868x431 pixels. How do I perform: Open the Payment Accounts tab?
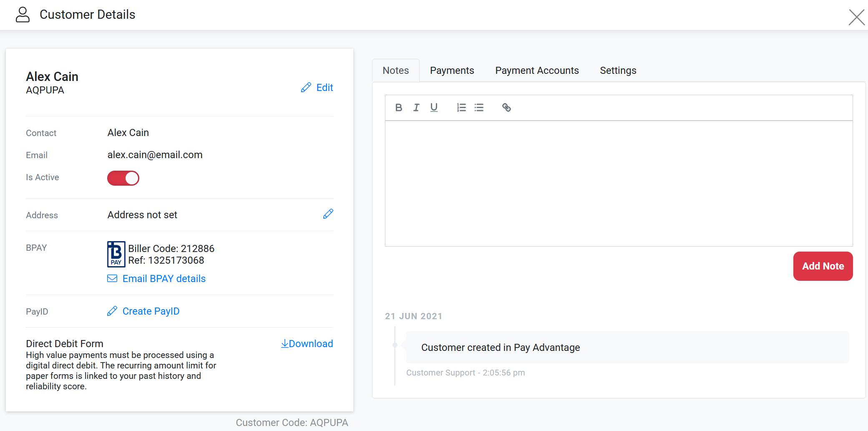coord(537,71)
